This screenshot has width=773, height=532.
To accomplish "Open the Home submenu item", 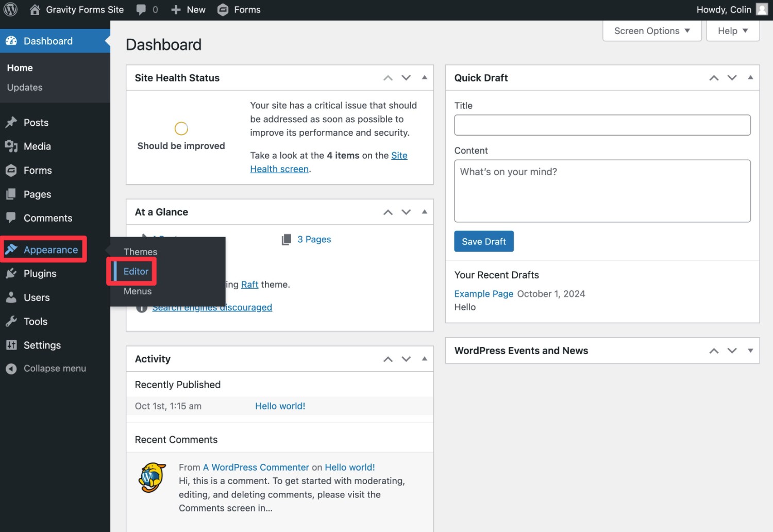I will [20, 68].
